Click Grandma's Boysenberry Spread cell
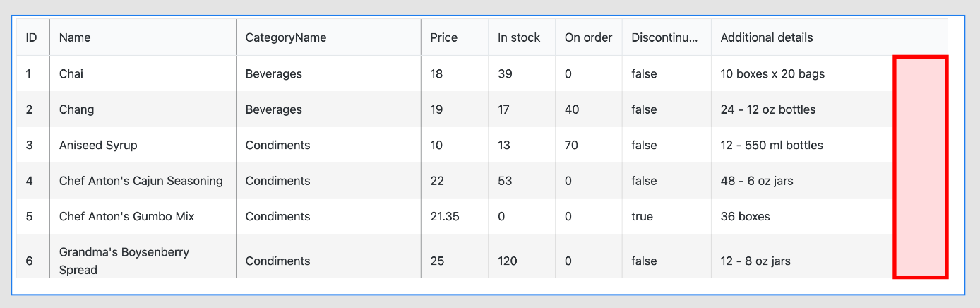The width and height of the screenshot is (980, 308). [x=124, y=261]
